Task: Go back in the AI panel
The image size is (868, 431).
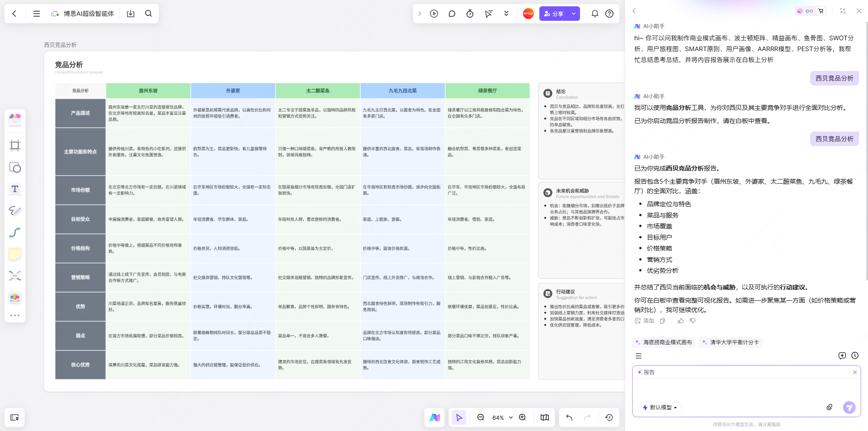Action: click(634, 11)
